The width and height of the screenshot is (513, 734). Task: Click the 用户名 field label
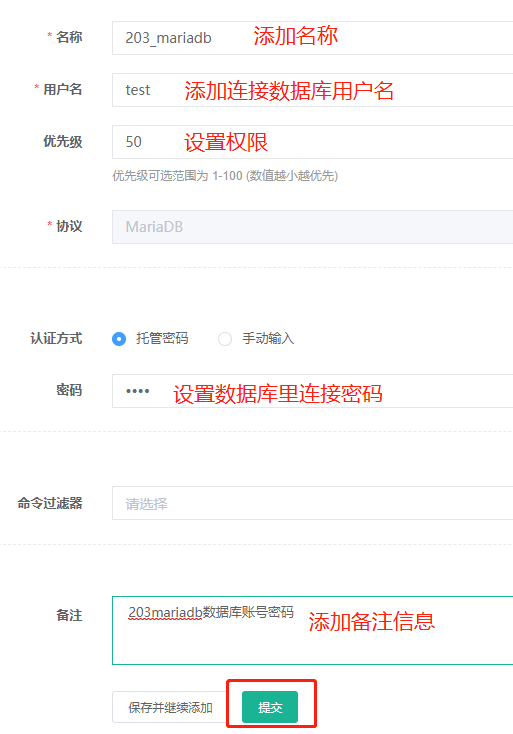(x=63, y=89)
